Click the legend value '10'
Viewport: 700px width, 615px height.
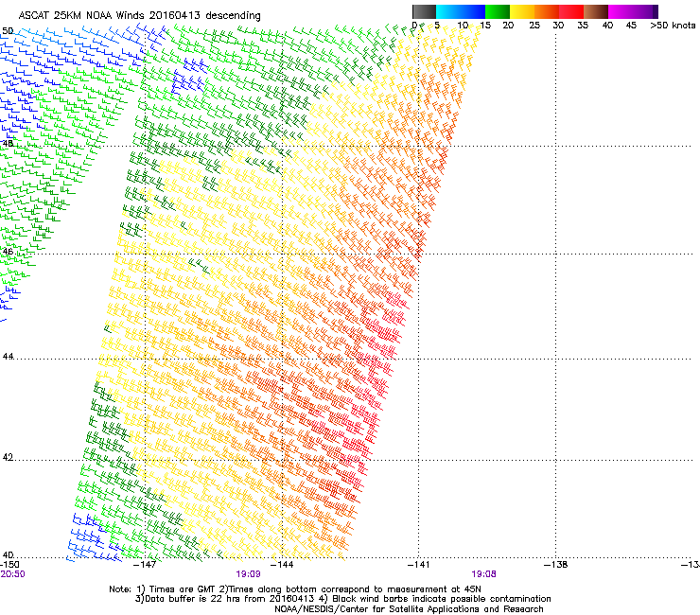tap(463, 26)
